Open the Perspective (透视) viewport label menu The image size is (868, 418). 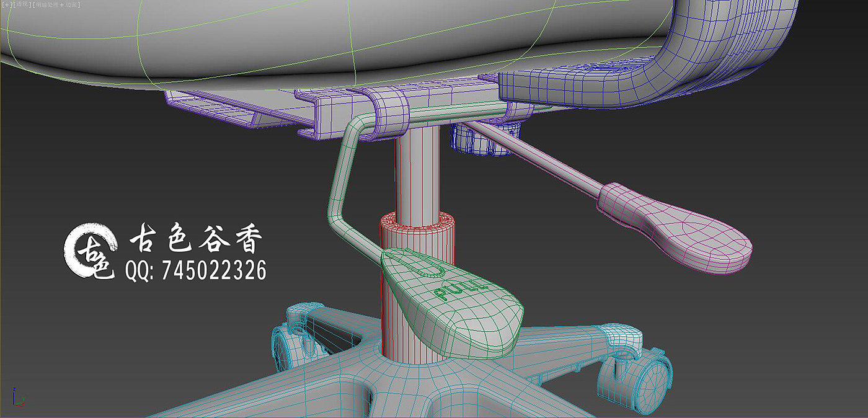pos(22,4)
